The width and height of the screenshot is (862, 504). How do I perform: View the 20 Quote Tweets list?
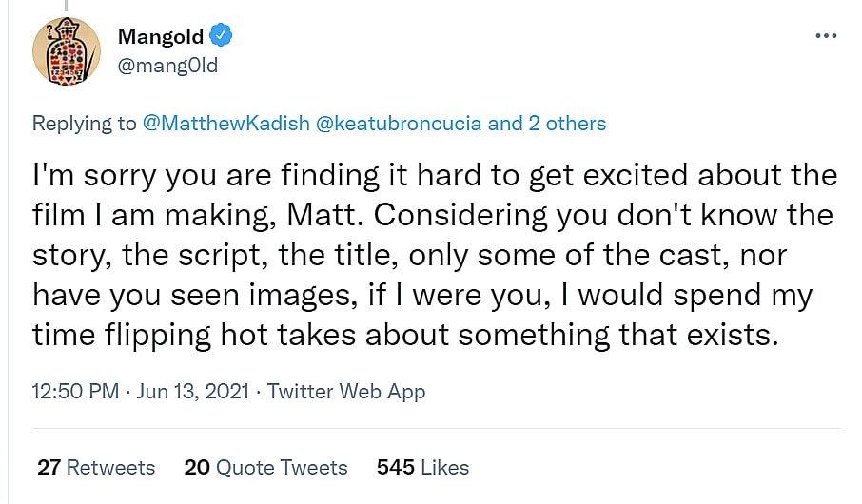pyautogui.click(x=265, y=467)
